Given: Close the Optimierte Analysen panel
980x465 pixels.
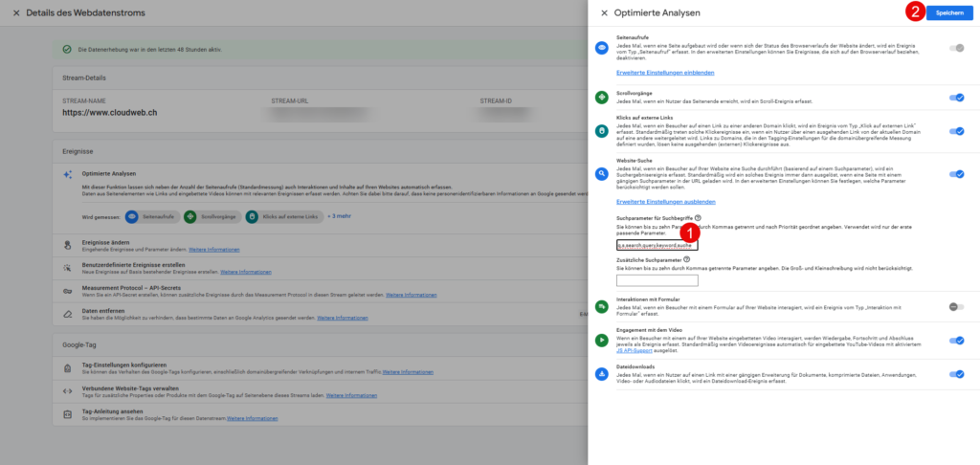Looking at the screenshot, I should [604, 12].
